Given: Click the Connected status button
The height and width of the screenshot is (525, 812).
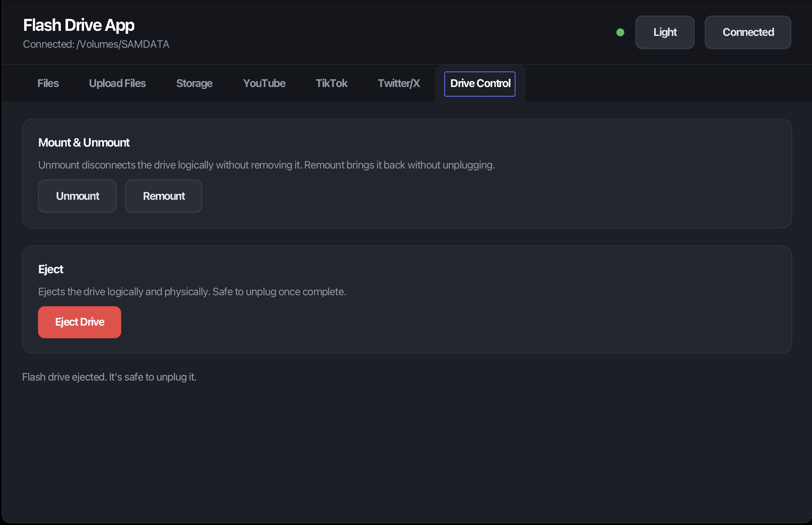Looking at the screenshot, I should tap(748, 33).
